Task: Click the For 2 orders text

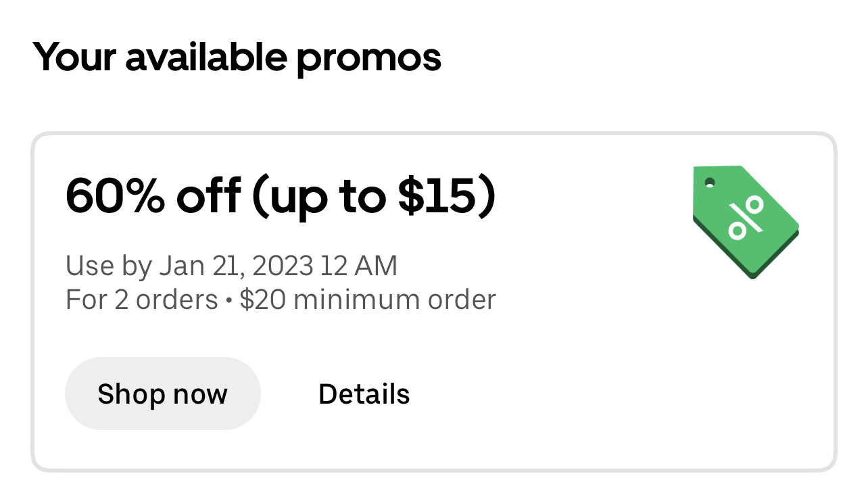Action: point(142,300)
